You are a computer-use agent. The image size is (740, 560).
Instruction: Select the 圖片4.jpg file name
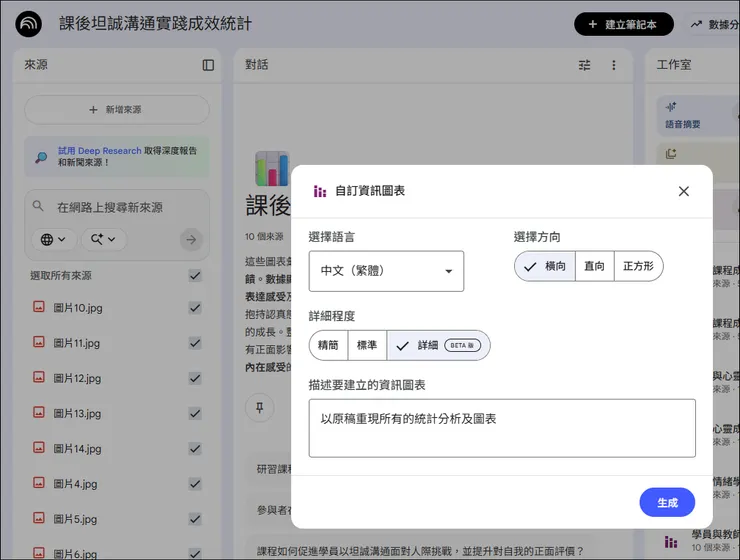[x=76, y=484]
